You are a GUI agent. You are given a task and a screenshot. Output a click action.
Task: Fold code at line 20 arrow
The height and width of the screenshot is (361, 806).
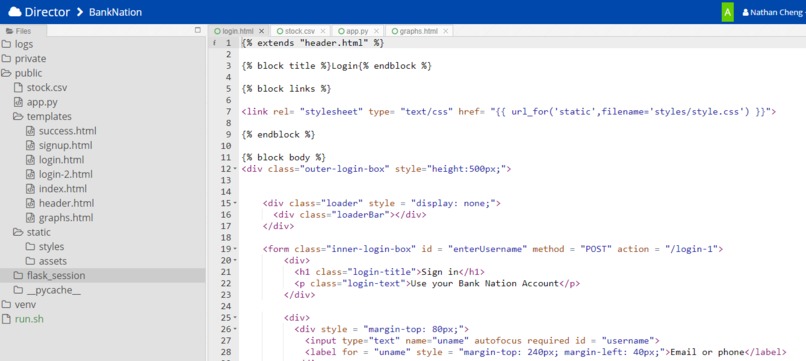pos(235,260)
